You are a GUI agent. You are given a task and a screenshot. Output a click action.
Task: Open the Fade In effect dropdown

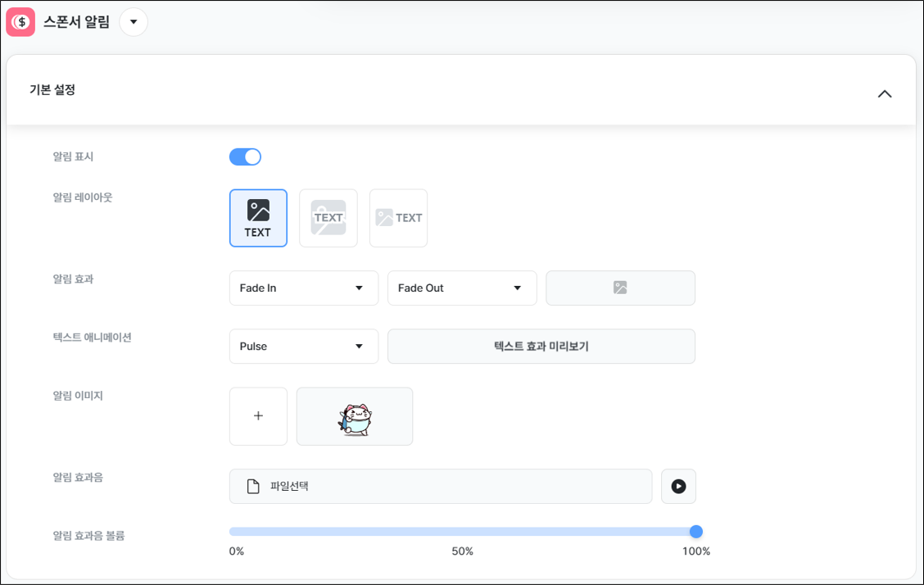pos(303,288)
